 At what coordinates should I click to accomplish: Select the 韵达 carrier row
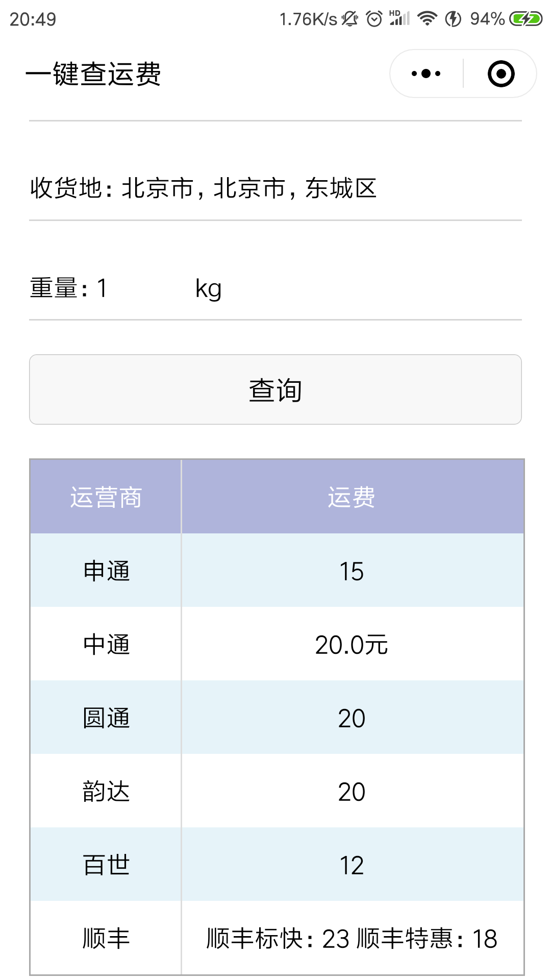click(277, 791)
